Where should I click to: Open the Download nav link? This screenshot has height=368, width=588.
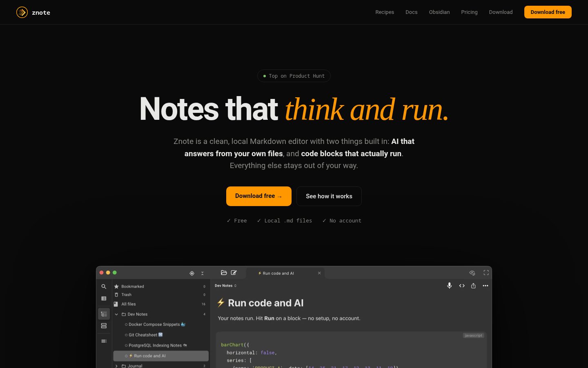pyautogui.click(x=501, y=12)
